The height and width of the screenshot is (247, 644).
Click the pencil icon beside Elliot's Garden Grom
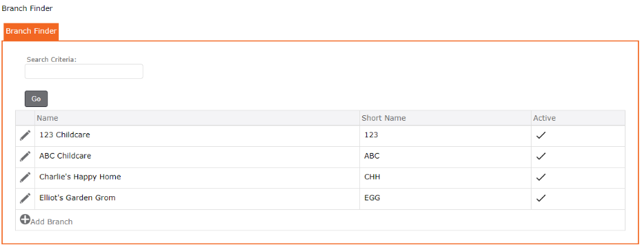(25, 198)
